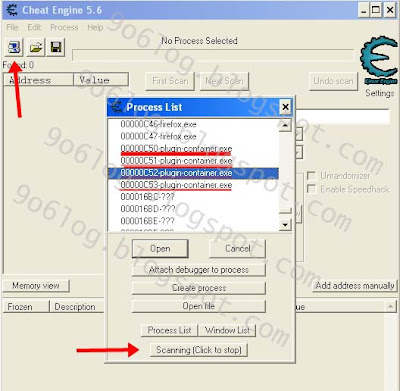The image size is (400, 391).
Task: Minimize the Cheat Engine window
Action: click(364, 10)
